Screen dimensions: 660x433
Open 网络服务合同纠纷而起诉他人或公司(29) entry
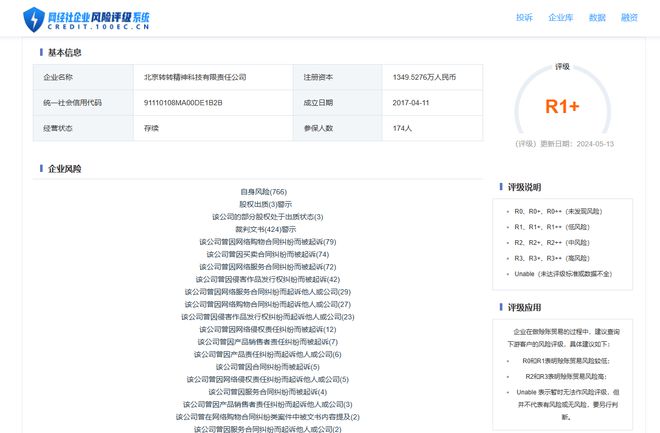(x=268, y=292)
